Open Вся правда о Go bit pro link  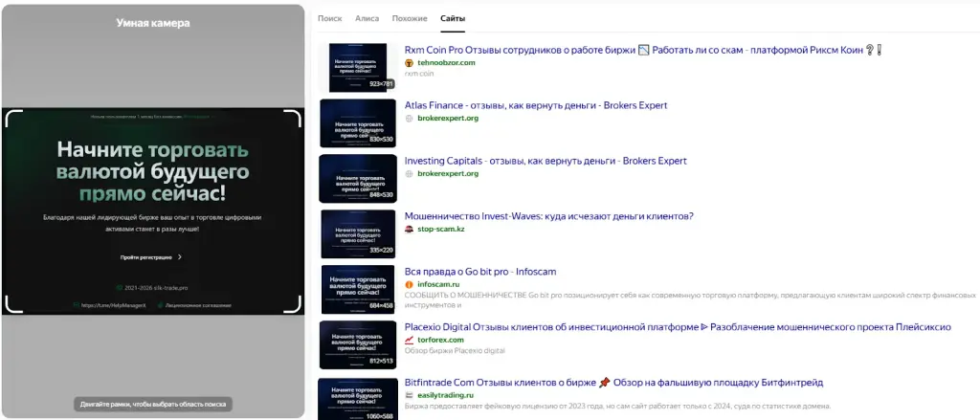coord(480,272)
